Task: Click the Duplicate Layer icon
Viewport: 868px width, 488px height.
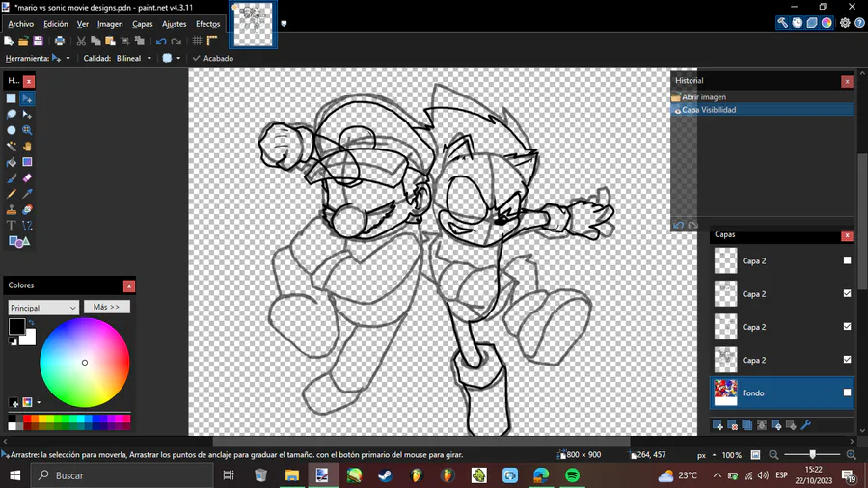Action: coord(747,425)
